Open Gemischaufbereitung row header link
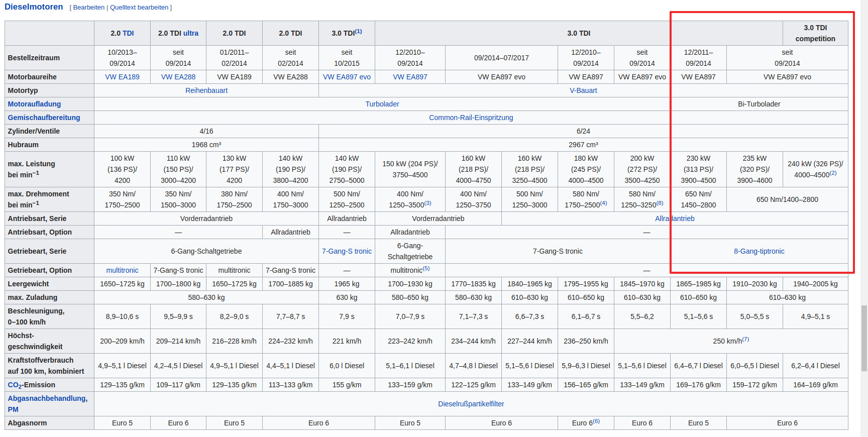 pyautogui.click(x=44, y=118)
